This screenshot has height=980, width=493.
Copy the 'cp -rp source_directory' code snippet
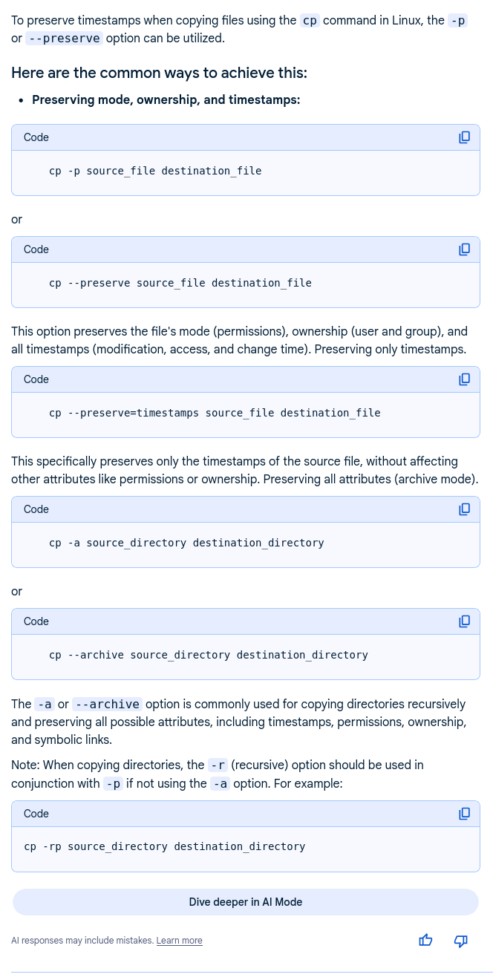click(465, 814)
